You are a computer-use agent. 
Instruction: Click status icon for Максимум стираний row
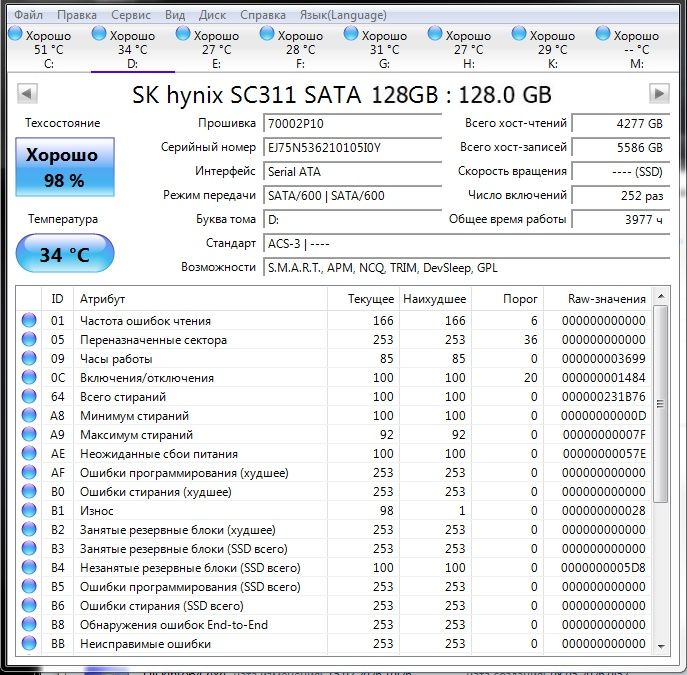click(29, 434)
